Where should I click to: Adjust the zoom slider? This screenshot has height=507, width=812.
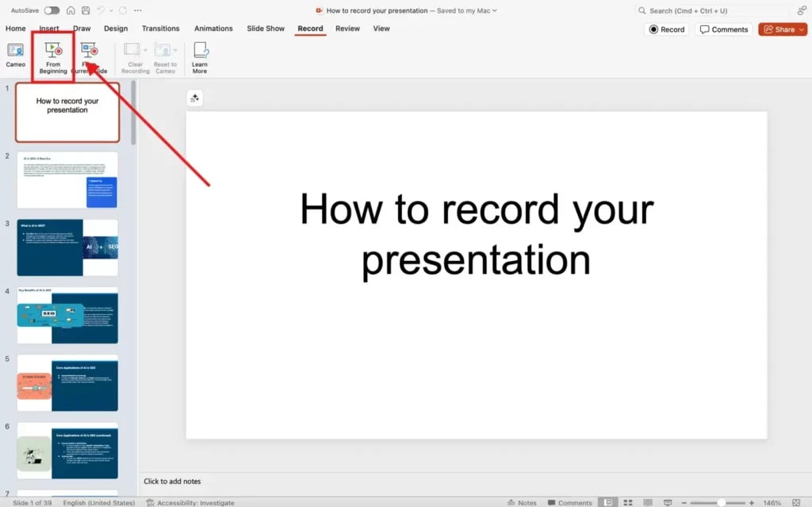(722, 501)
